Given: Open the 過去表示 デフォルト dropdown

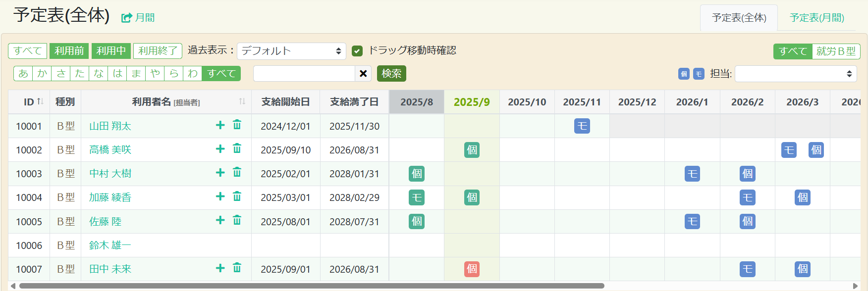Looking at the screenshot, I should click(x=291, y=51).
